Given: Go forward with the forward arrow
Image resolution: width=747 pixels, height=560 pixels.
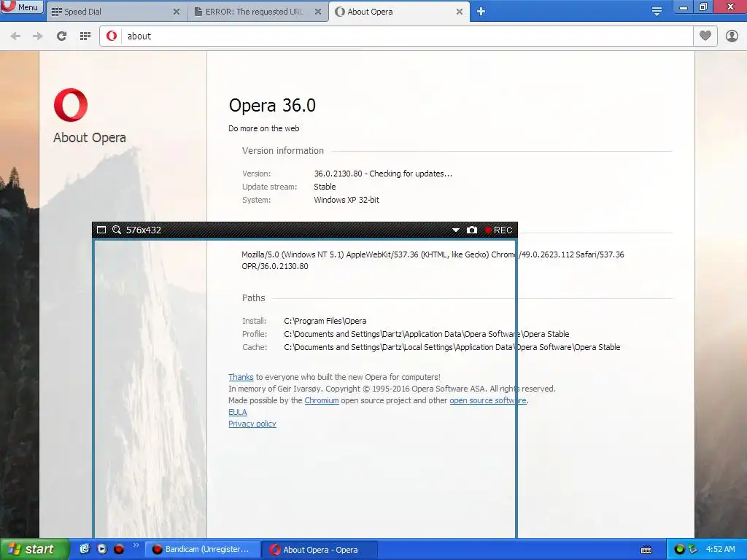Looking at the screenshot, I should click(x=38, y=36).
